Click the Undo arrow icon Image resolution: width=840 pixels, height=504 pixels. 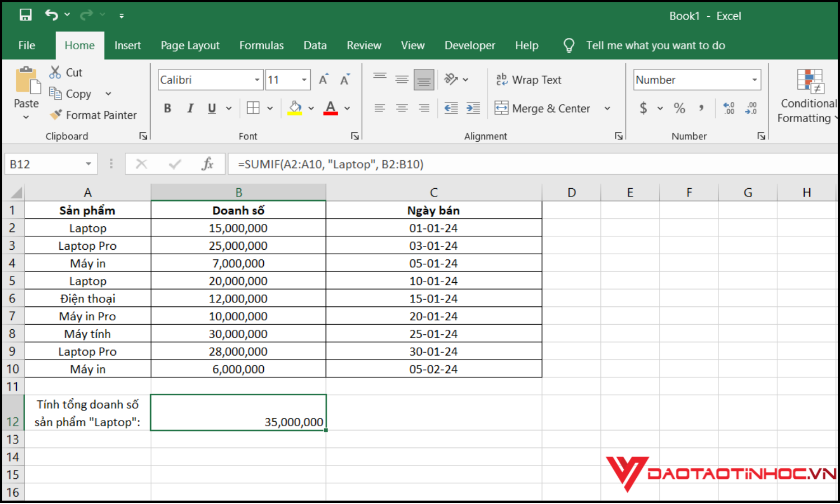point(52,15)
